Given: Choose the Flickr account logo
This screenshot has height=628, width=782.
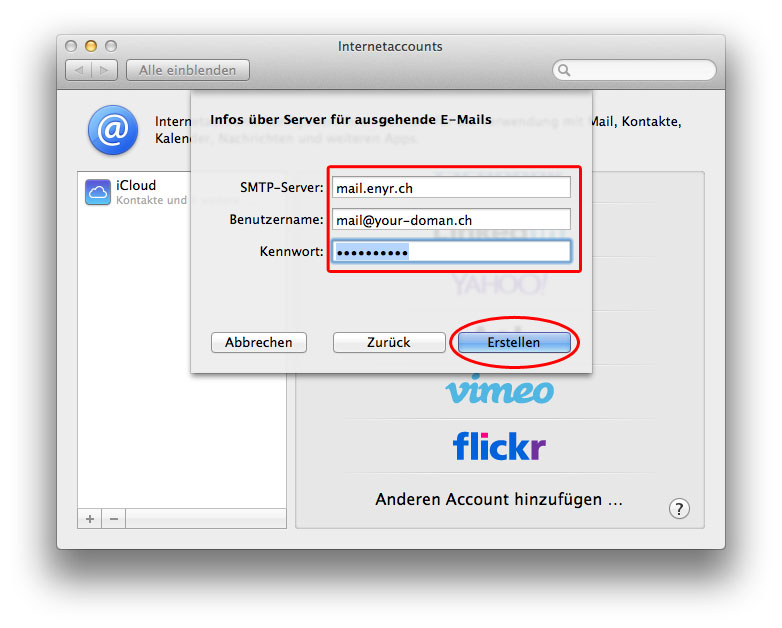Looking at the screenshot, I should tap(499, 445).
